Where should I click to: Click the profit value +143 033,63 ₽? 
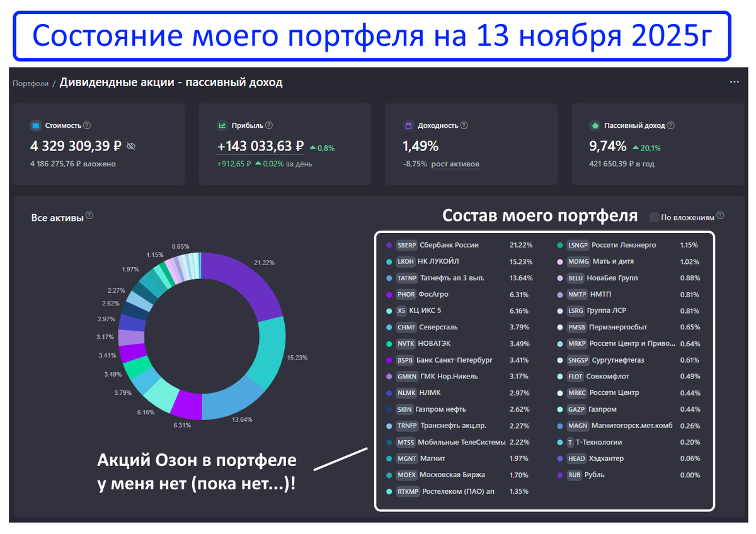[x=261, y=146]
